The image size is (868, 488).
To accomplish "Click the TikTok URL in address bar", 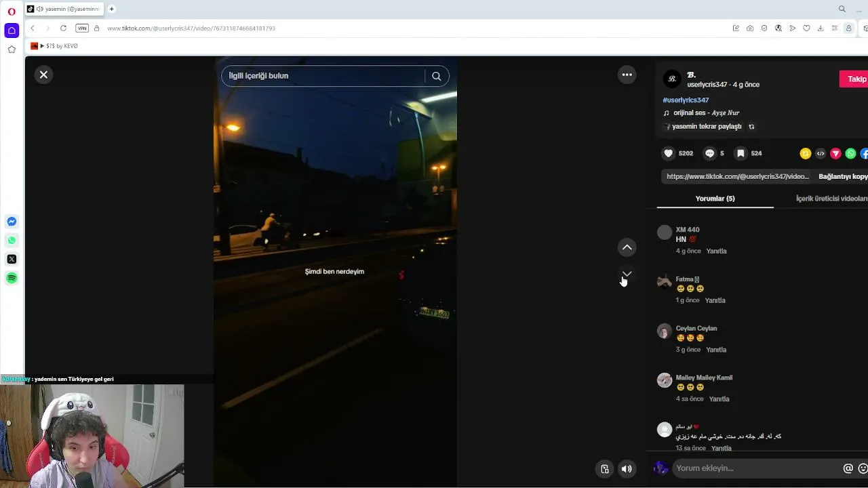I will click(x=191, y=28).
